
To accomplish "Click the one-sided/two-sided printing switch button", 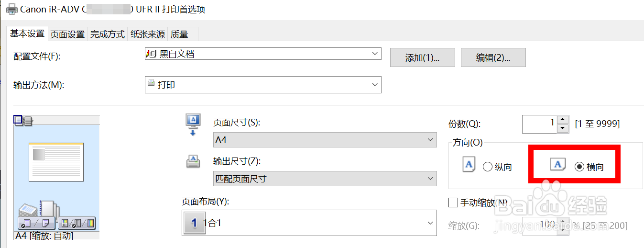I will (x=37, y=223).
